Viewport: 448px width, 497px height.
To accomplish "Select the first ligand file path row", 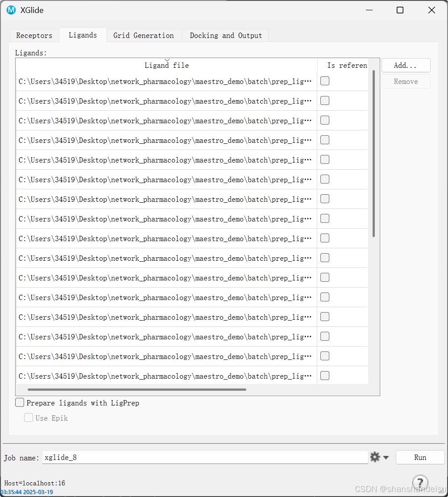I will (x=166, y=81).
